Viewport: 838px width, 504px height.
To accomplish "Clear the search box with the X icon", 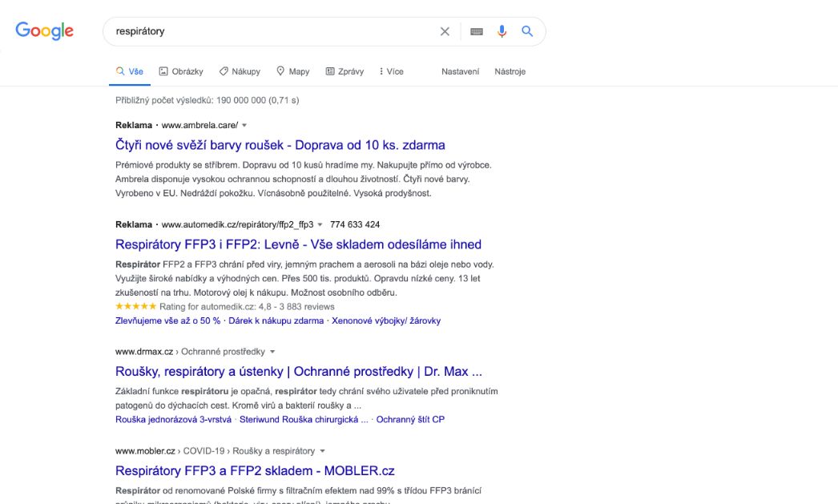I will point(445,31).
